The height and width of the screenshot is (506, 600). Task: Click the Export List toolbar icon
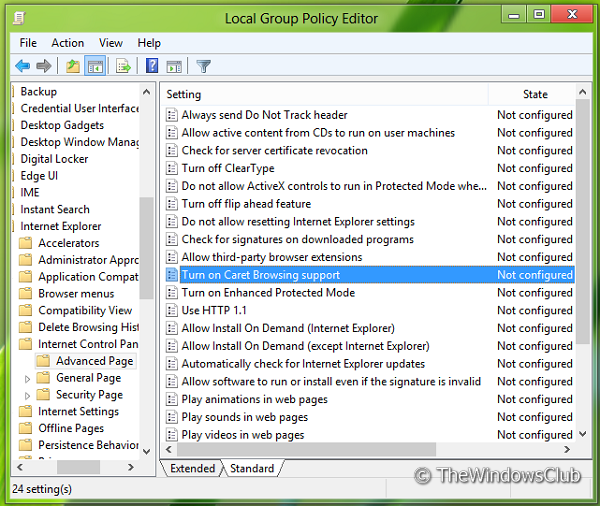123,66
